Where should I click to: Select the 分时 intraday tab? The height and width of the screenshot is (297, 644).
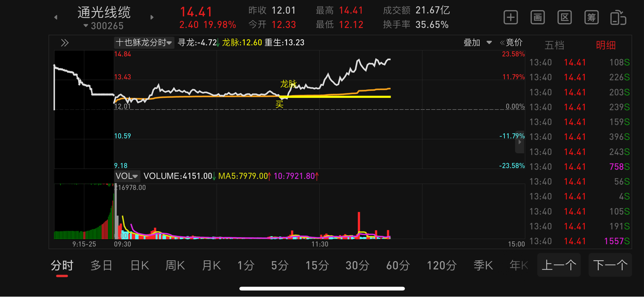coord(62,265)
